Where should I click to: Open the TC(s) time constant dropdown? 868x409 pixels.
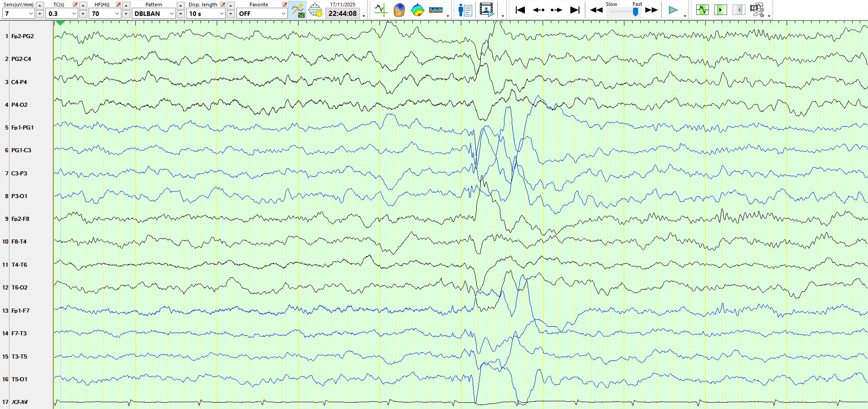click(62, 14)
